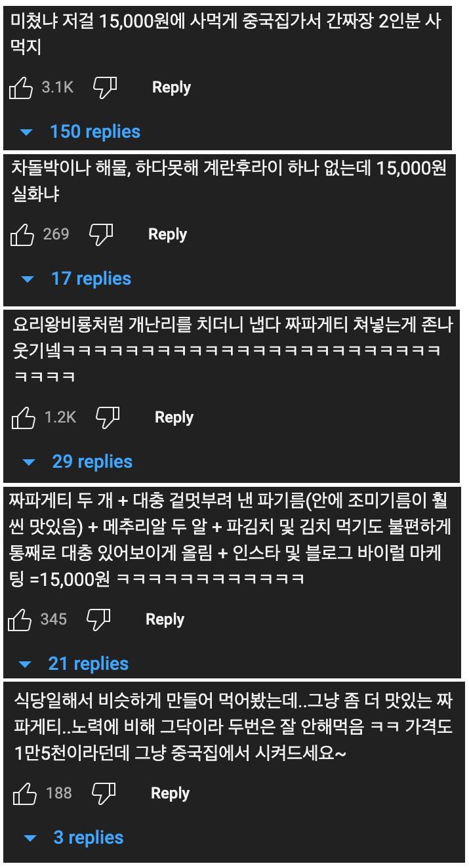Image resolution: width=469 pixels, height=868 pixels.
Task: Expand the 150 replies thread
Action: click(80, 132)
